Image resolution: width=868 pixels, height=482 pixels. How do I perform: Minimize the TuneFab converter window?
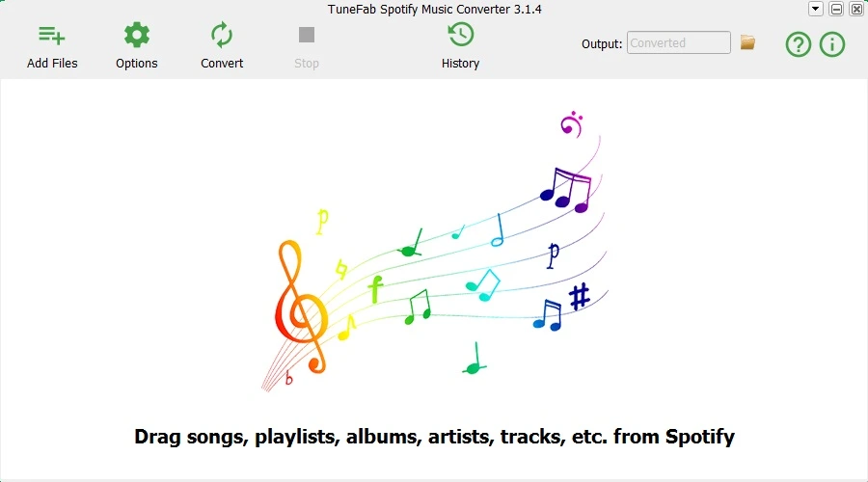836,9
